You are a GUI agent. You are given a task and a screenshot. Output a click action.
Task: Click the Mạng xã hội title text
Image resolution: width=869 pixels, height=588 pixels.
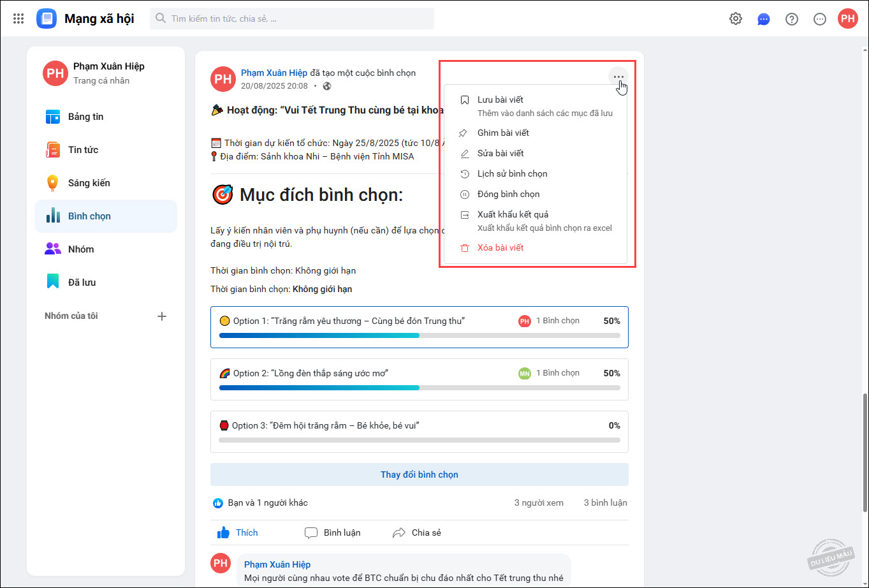click(x=99, y=19)
